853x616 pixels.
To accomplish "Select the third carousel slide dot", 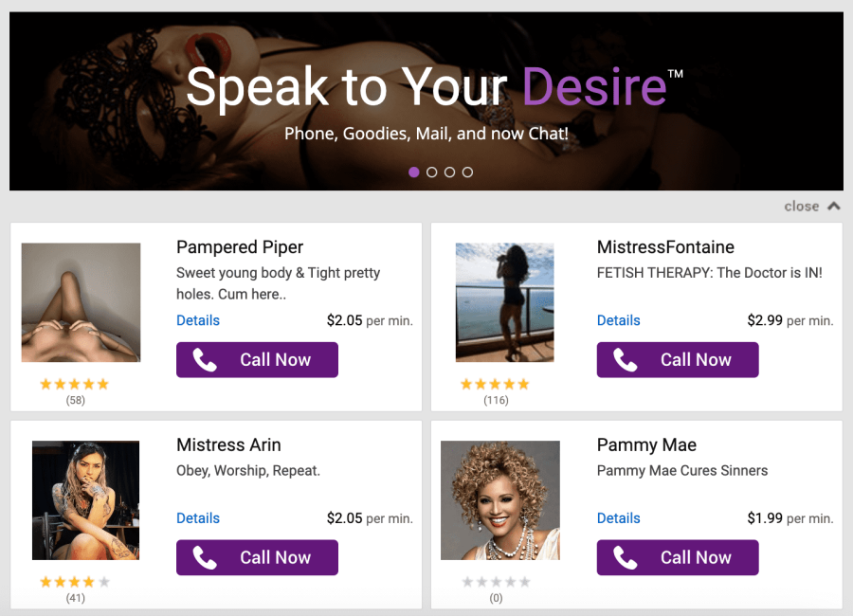I will point(449,172).
